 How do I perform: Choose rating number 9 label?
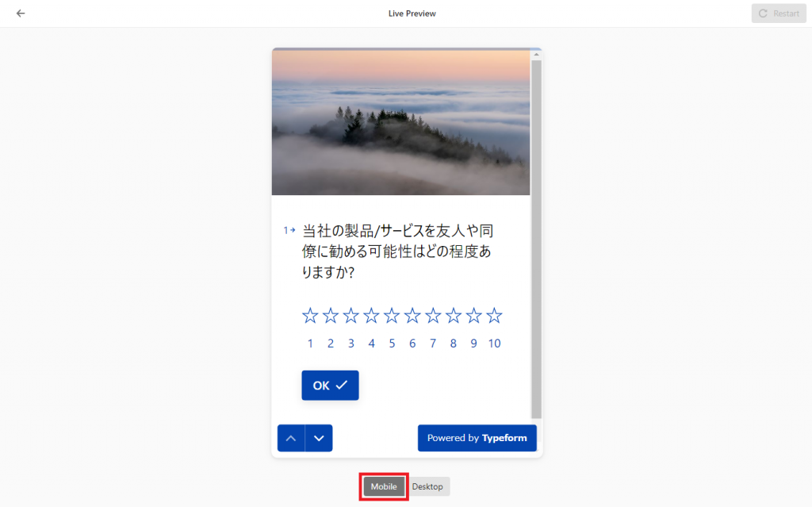click(473, 344)
